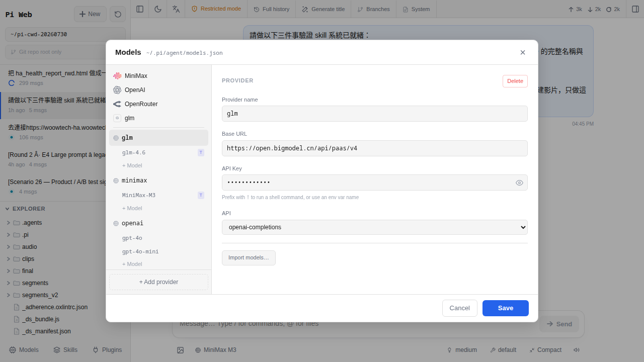644x362 pixels.
Task: Toggle the left sidebar panel icon
Action: (x=140, y=9)
